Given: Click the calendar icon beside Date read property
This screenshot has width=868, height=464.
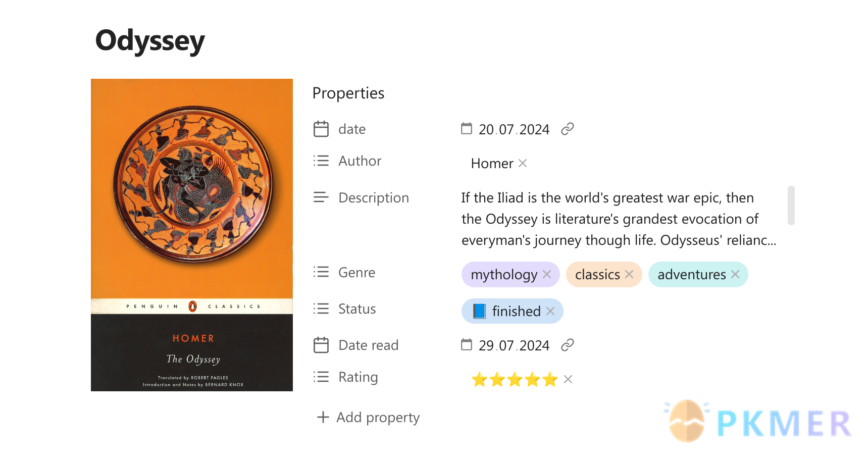Looking at the screenshot, I should click(x=321, y=345).
